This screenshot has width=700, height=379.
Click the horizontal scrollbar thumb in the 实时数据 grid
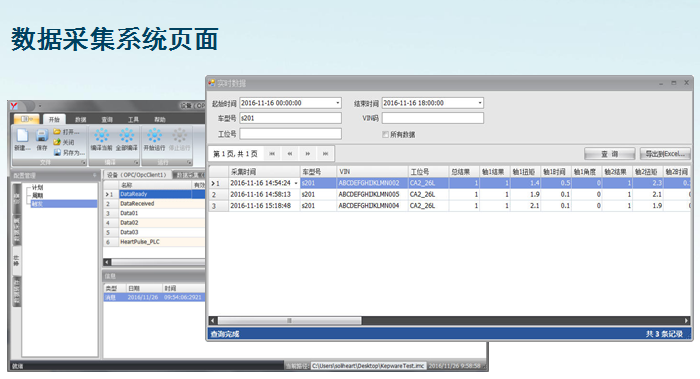point(289,321)
